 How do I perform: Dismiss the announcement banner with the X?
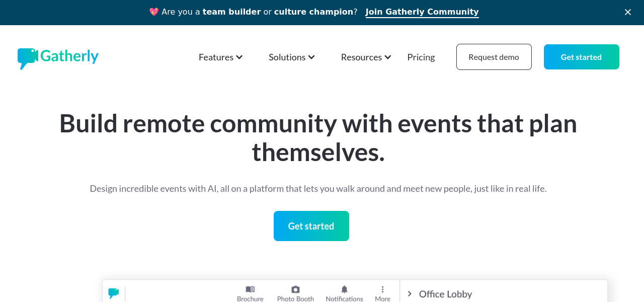tap(628, 12)
